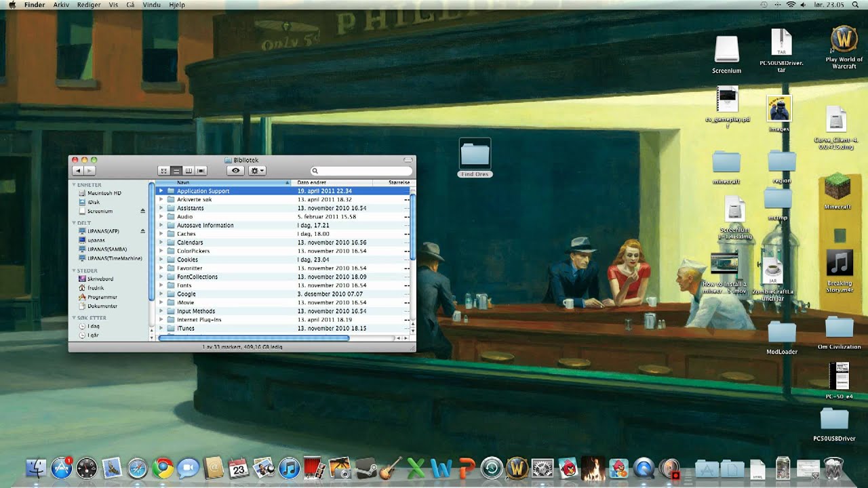Select the Breaking Story.m4r desktop file

pyautogui.click(x=840, y=271)
